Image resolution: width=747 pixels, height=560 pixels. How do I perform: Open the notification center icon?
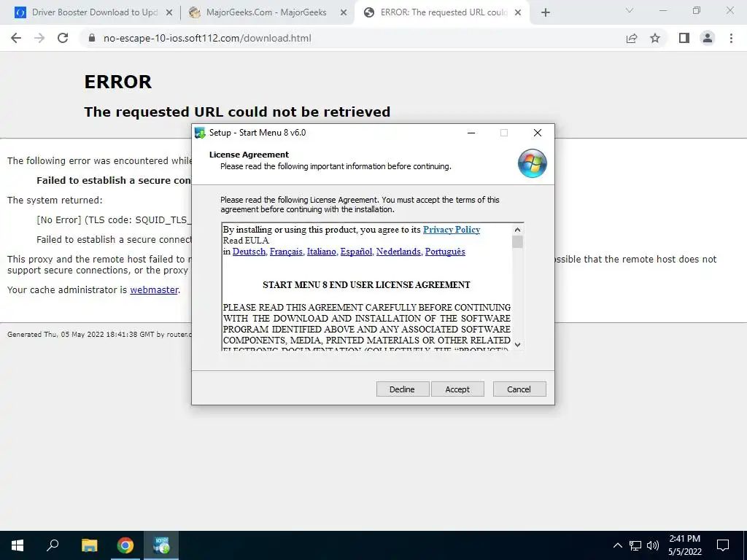(723, 545)
